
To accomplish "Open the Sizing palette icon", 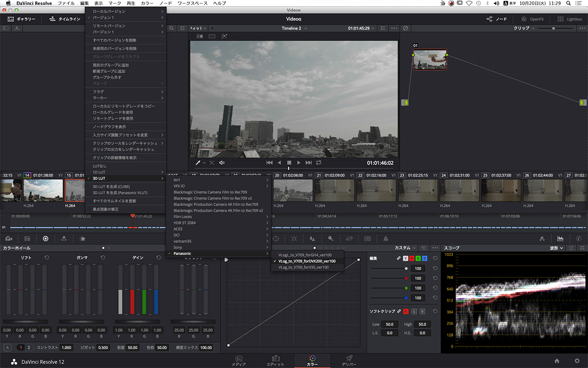I will click(x=349, y=238).
